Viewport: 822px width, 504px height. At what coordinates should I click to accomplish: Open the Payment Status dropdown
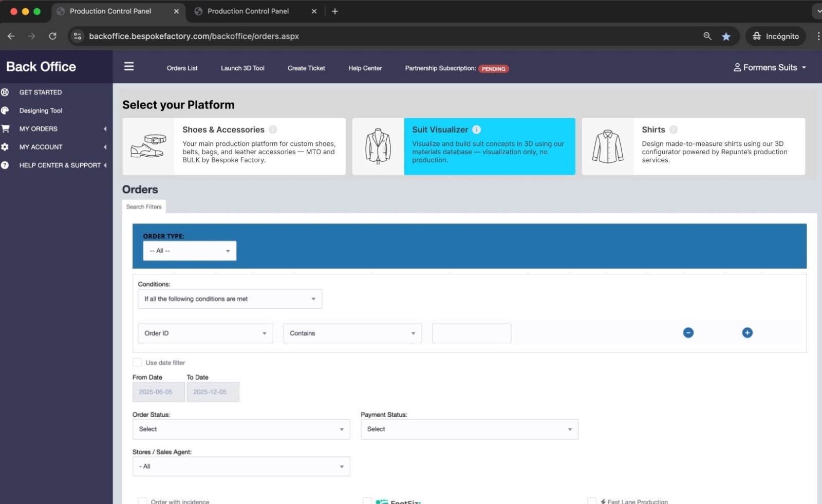pos(469,429)
